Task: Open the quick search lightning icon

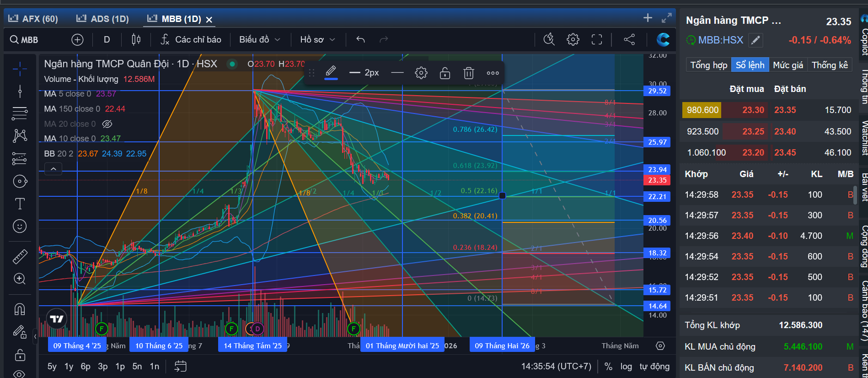Action: 549,40
